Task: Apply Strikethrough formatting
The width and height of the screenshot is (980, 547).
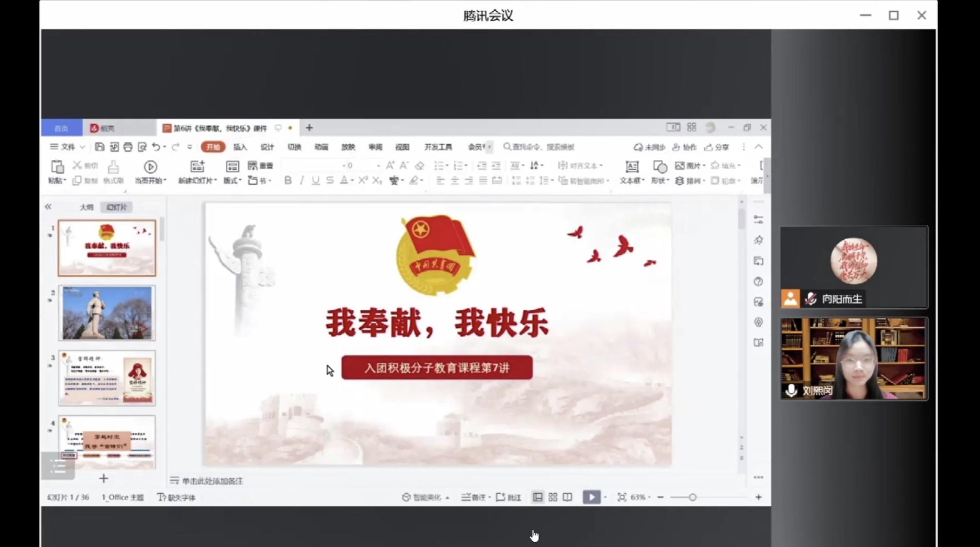Action: coord(330,180)
